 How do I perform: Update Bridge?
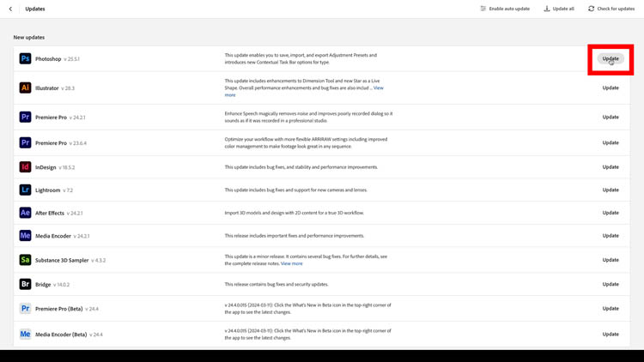611,284
